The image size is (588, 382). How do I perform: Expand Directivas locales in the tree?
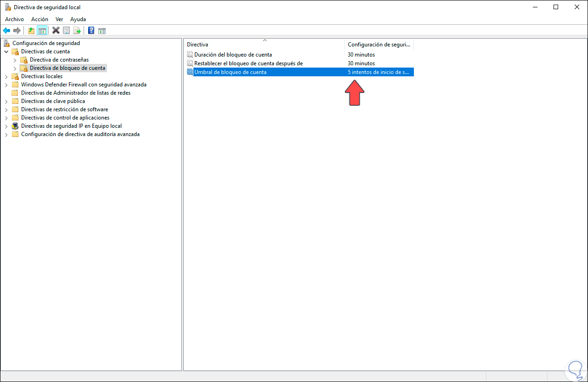(x=6, y=76)
